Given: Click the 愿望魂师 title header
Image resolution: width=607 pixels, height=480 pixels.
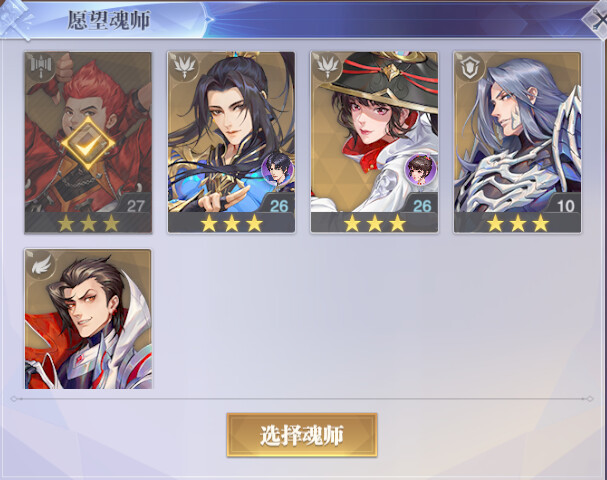Looking at the screenshot, I should coord(109,20).
